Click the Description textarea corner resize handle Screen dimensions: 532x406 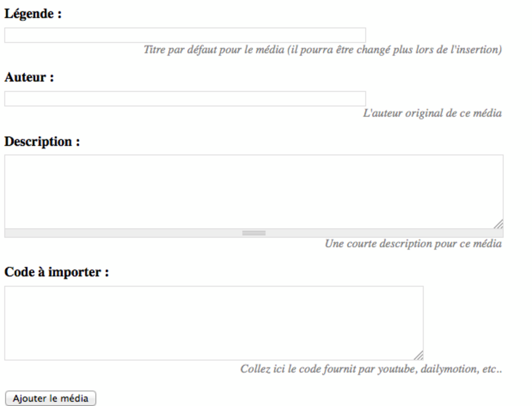click(499, 224)
